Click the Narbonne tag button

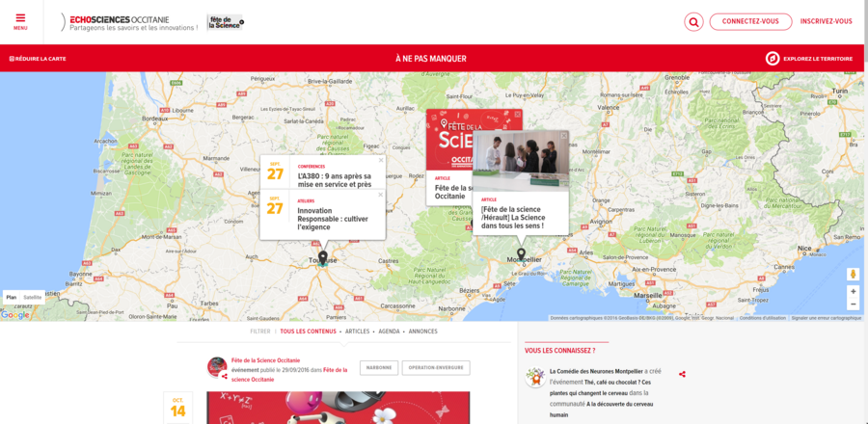tap(378, 368)
